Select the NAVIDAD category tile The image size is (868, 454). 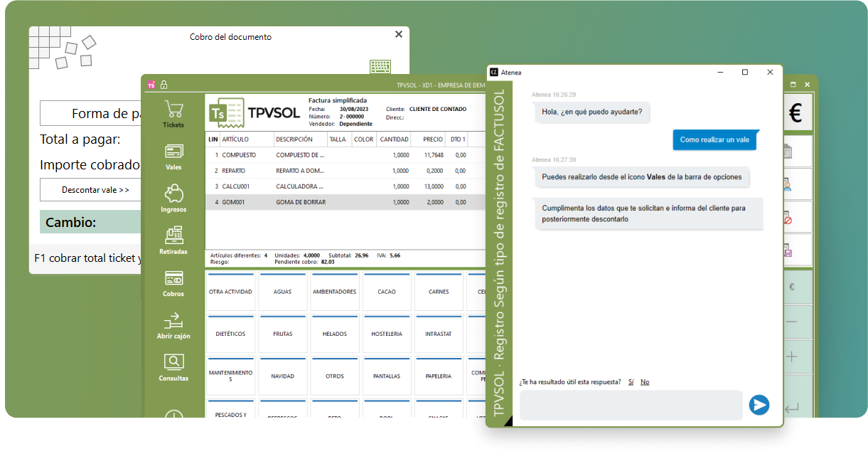tap(282, 376)
